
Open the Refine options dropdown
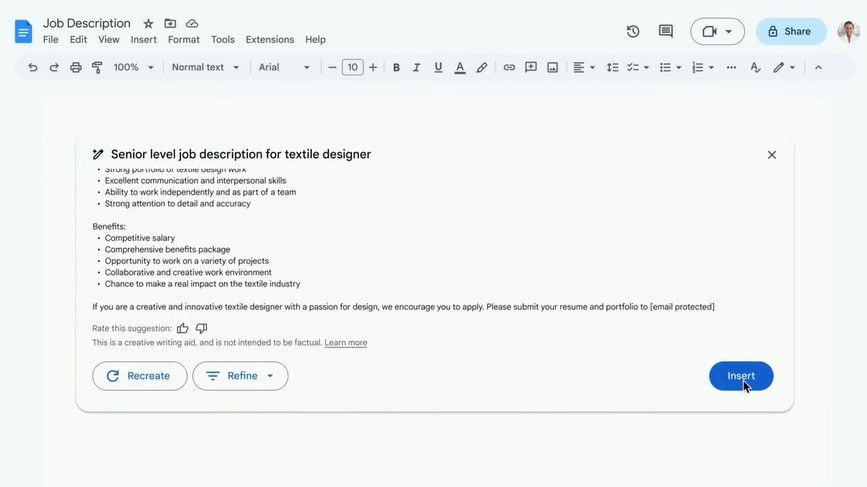(x=240, y=376)
